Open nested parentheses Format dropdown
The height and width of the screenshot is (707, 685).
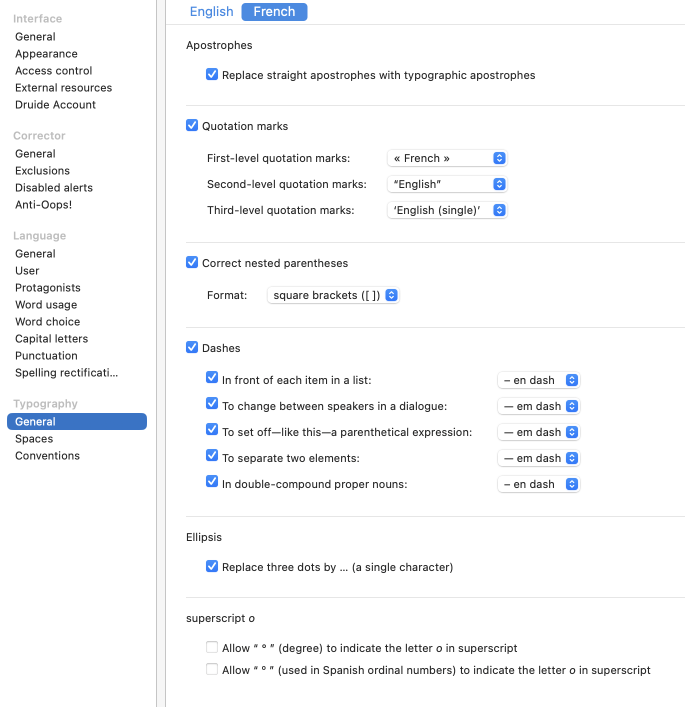coord(334,296)
